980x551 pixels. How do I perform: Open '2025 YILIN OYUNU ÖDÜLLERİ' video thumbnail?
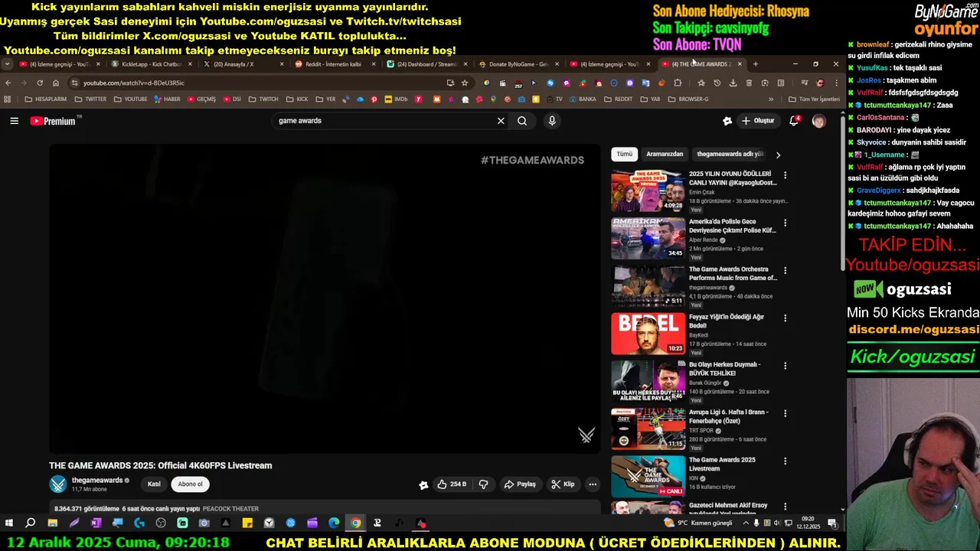click(x=648, y=191)
